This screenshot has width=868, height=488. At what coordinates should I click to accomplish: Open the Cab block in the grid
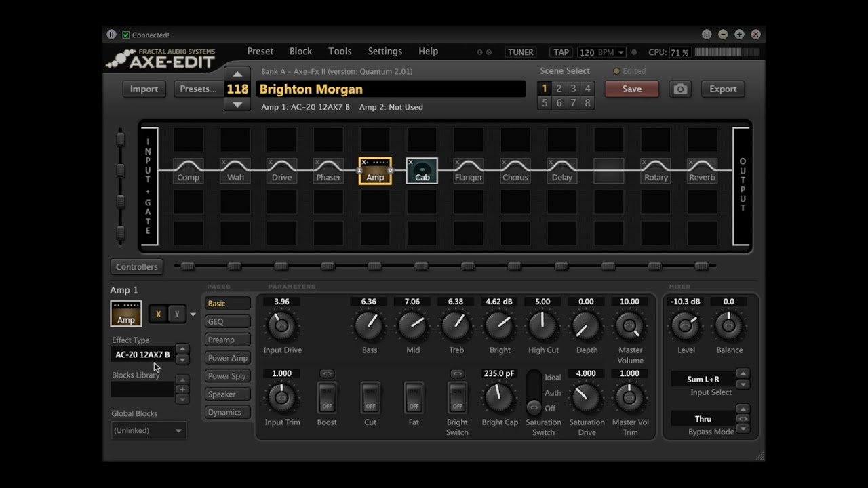[422, 171]
